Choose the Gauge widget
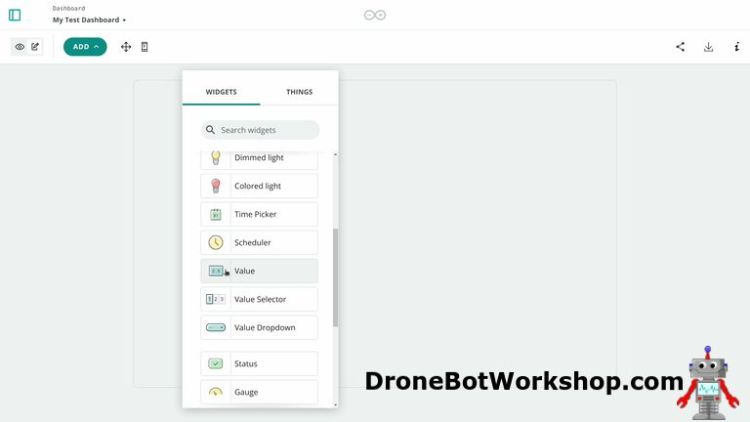 point(259,392)
